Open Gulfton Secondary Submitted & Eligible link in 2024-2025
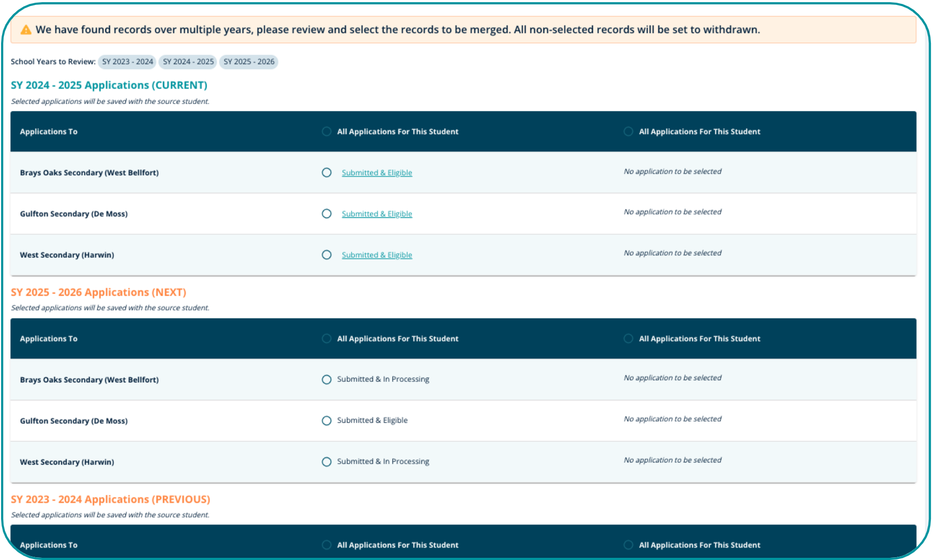 377,214
